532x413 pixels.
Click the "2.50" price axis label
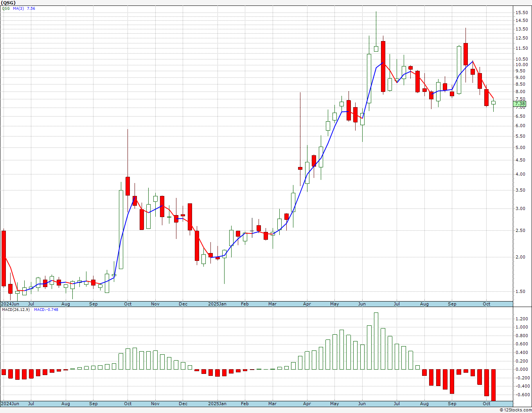[521, 230]
